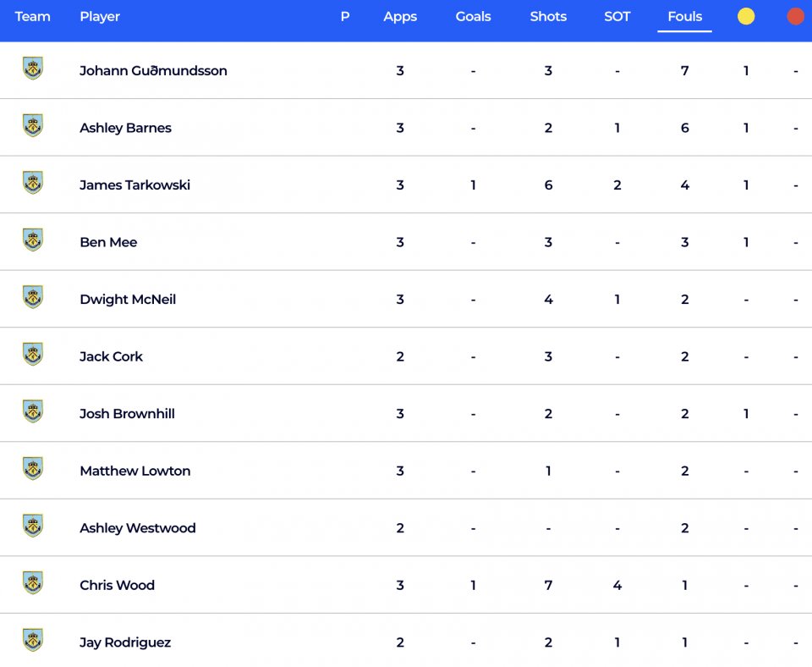The height and width of the screenshot is (667, 812).
Task: Sort by Shots column header
Action: click(548, 17)
